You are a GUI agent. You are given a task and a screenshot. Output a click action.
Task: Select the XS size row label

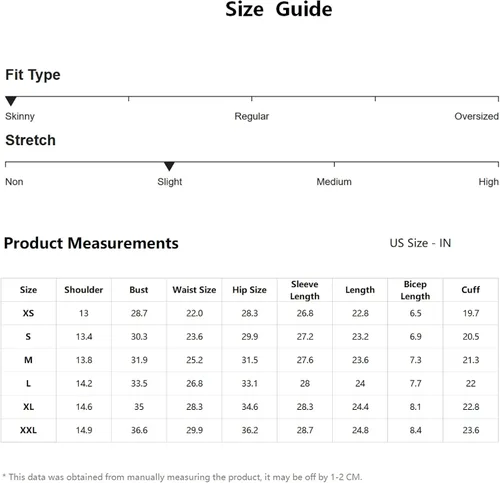28,313
